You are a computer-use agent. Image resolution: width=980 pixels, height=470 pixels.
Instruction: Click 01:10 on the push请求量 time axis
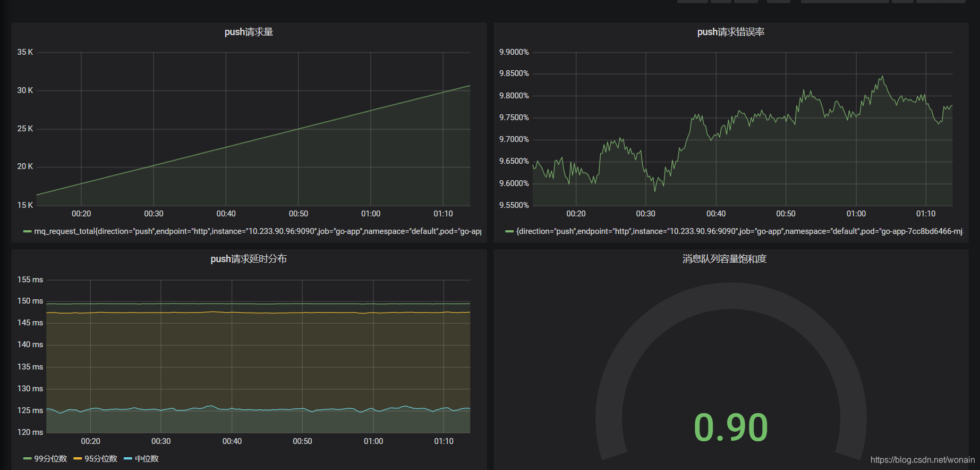pyautogui.click(x=443, y=214)
